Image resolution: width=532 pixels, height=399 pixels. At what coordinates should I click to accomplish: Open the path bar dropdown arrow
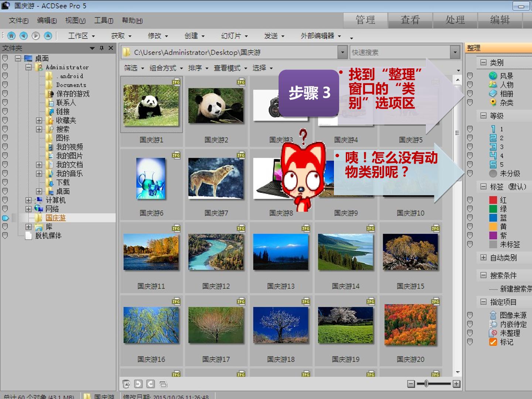[x=343, y=52]
